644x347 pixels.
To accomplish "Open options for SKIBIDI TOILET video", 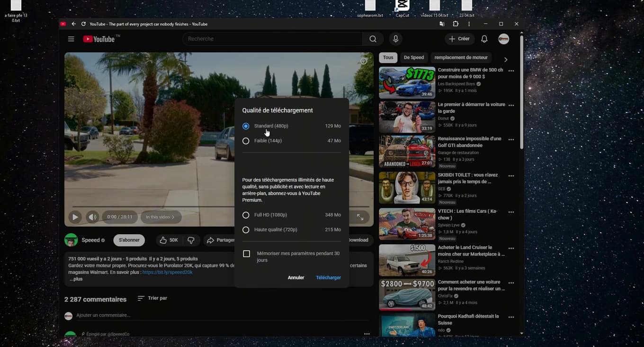I will [511, 176].
